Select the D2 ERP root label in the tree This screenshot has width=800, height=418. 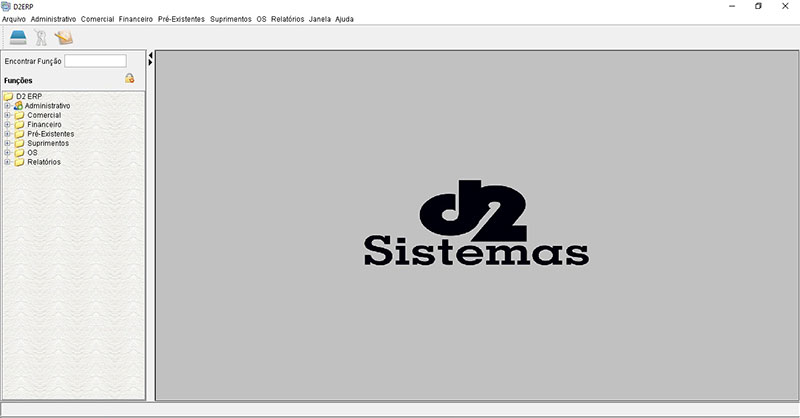coord(29,96)
